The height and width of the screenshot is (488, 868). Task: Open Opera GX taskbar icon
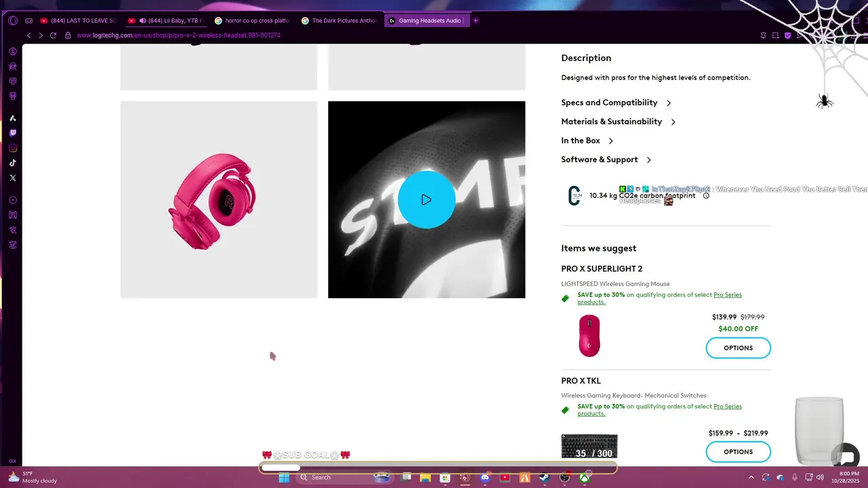click(x=465, y=477)
